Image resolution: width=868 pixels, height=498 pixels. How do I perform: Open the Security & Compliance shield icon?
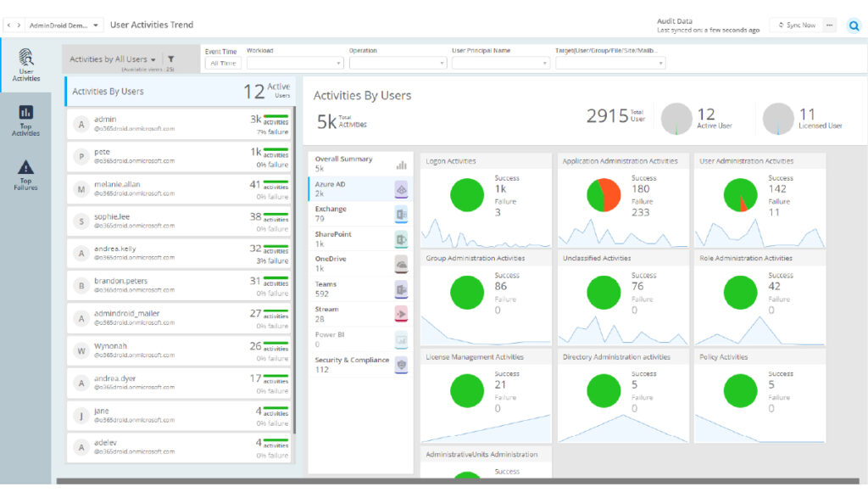click(x=402, y=365)
